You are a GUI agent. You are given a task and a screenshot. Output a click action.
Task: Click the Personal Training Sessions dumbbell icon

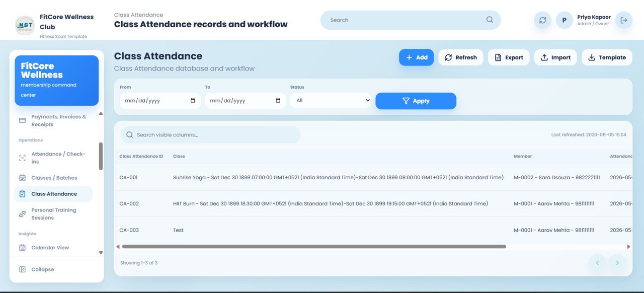pos(22,214)
